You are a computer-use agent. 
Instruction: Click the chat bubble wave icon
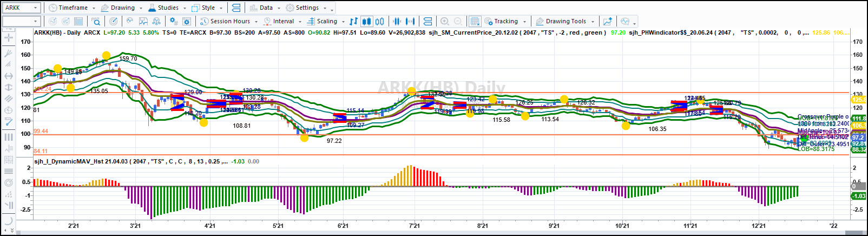point(625,21)
